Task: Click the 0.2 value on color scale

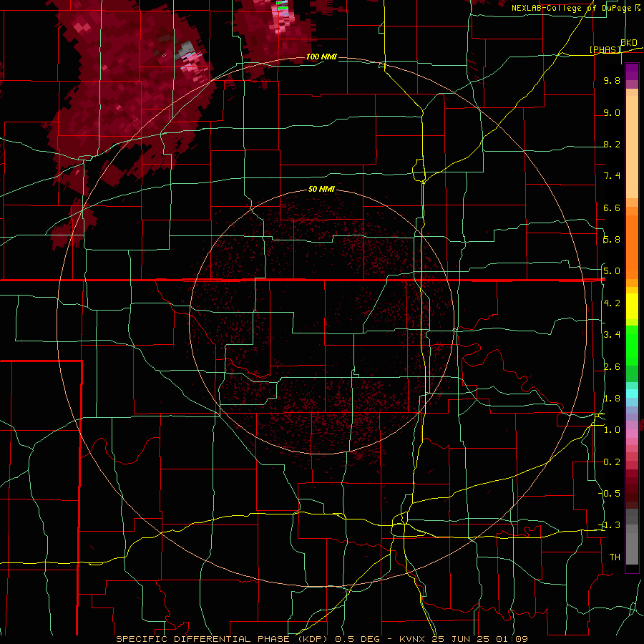Action: click(612, 462)
